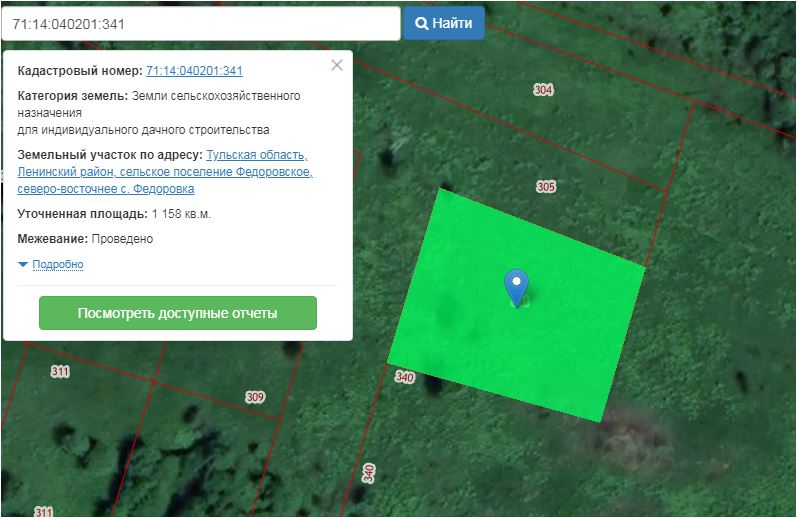The height and width of the screenshot is (518, 797).
Task: Select the 311 label at the bottom map edge
Action: (x=43, y=511)
